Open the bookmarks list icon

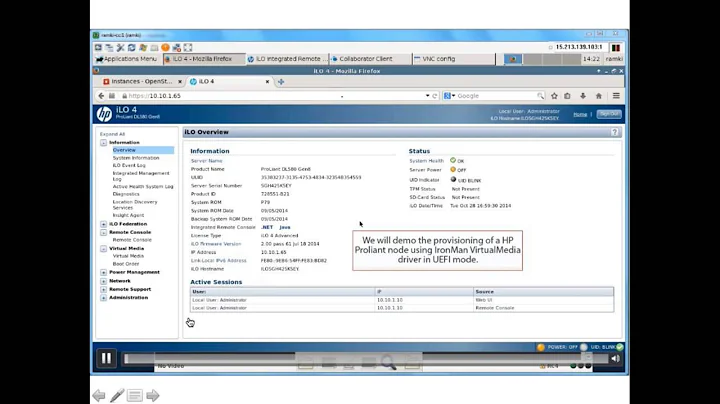click(x=568, y=95)
